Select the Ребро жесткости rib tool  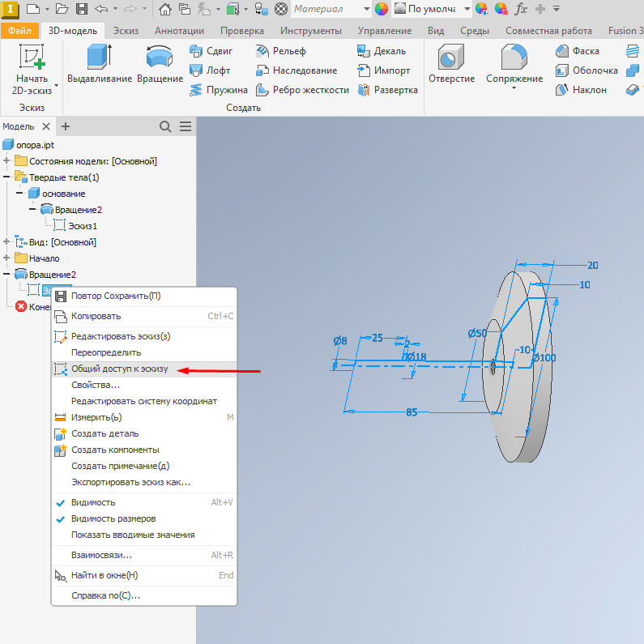coord(302,90)
